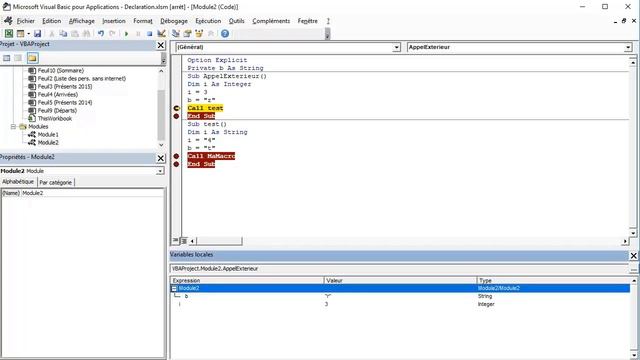
Task: Click the greyed Toolbox toolbar icon
Action: point(211,33)
